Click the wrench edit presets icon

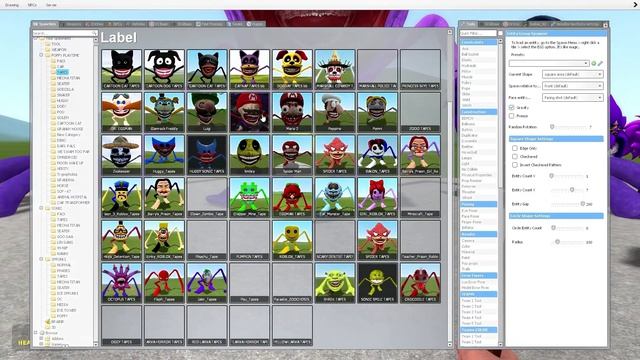pyautogui.click(x=600, y=63)
